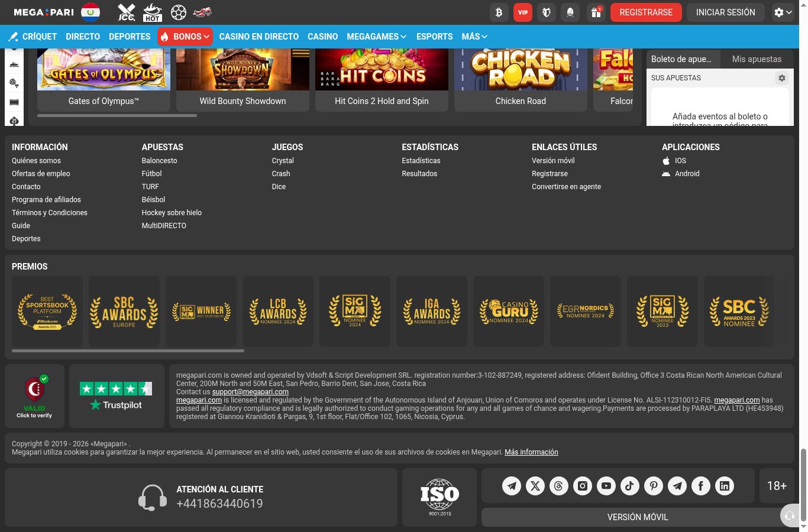Open the Threads social icon
This screenshot has height=532, width=808.
coord(559,486)
